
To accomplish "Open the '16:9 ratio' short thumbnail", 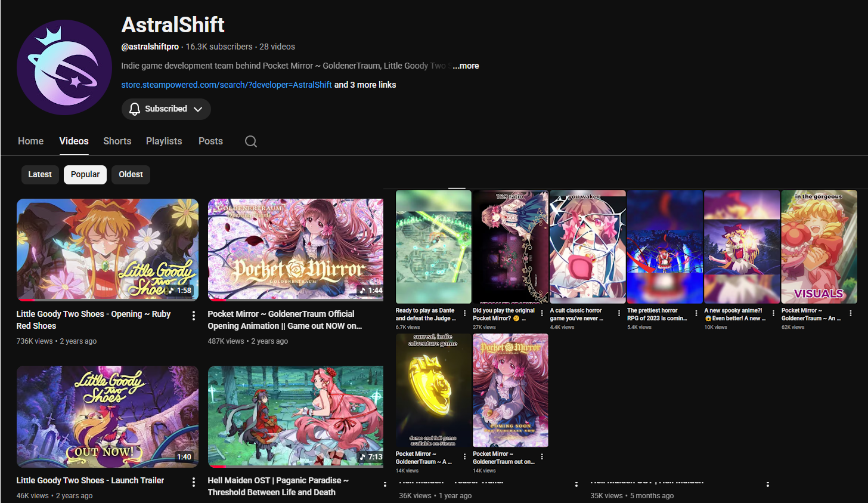I will [x=510, y=247].
